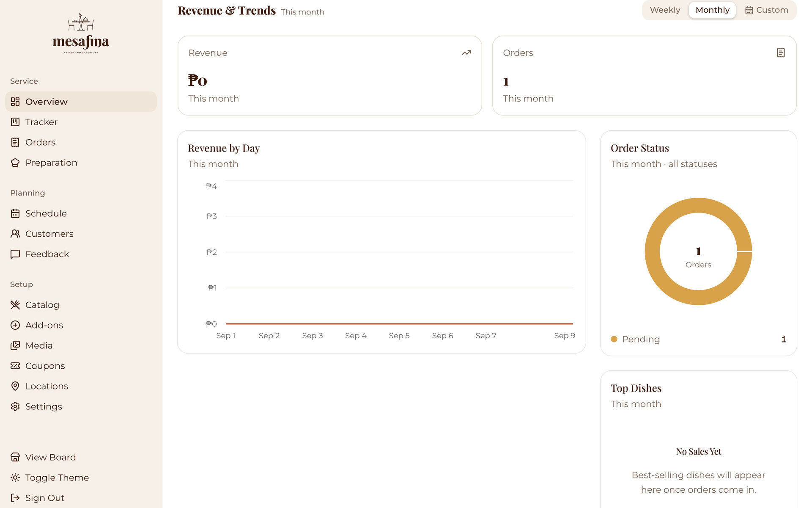Click the Pending gold legend dot
Screen dimensions: 812x508
point(614,339)
